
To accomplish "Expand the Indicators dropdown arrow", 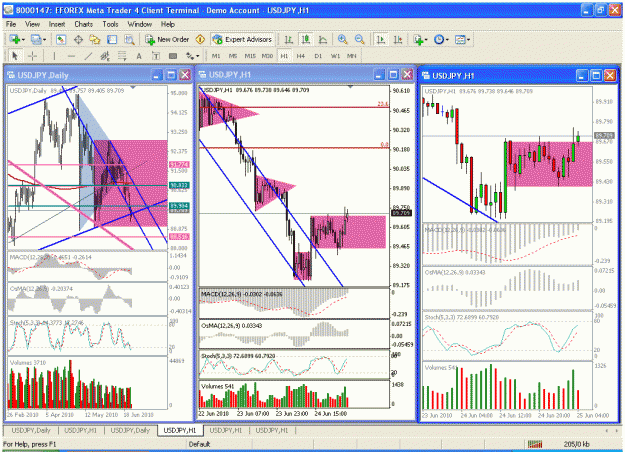I will click(x=426, y=39).
